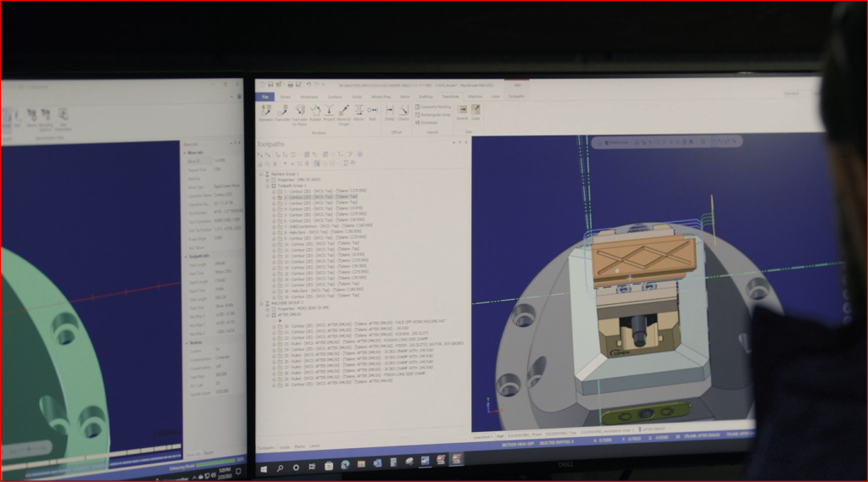Pick the Rotate transform tool
The width and height of the screenshot is (868, 482).
click(315, 113)
